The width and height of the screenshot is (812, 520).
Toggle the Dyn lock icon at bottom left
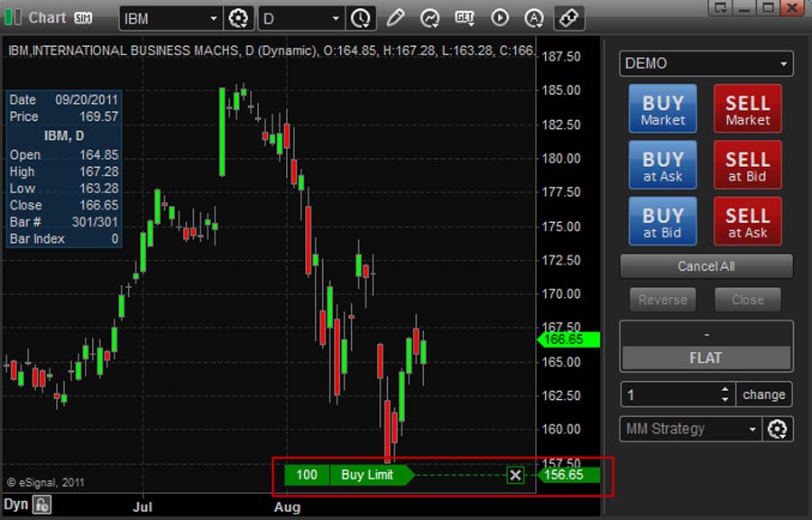(42, 505)
